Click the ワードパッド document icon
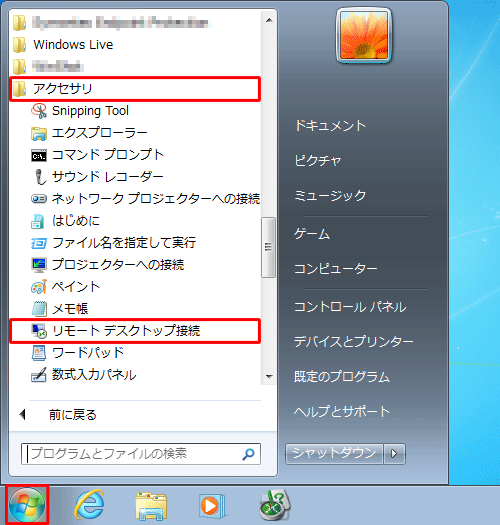 (x=39, y=353)
